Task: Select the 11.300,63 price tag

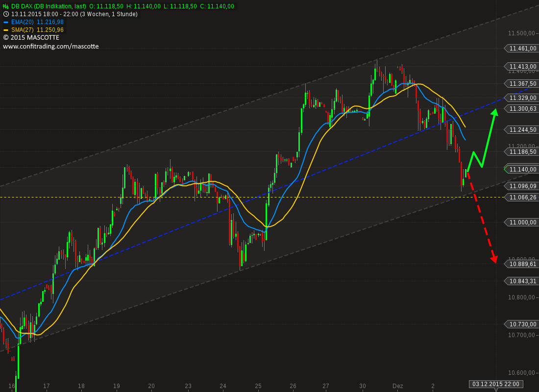Action: 521,109
